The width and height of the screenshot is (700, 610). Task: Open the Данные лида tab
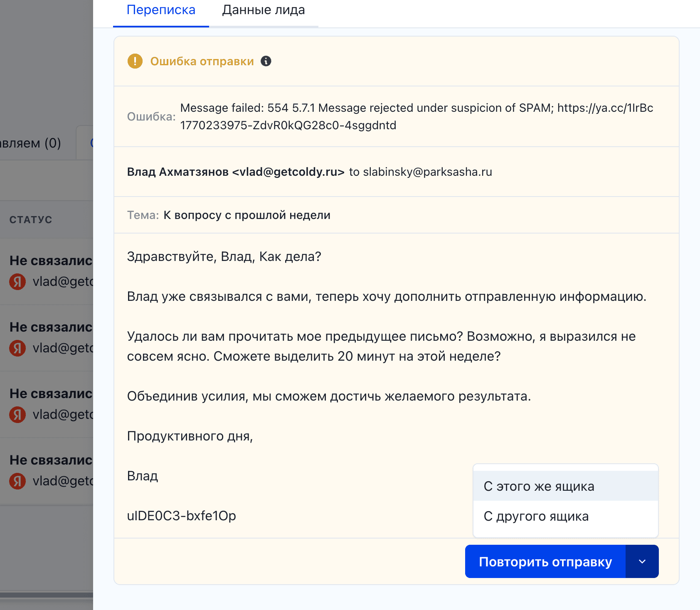(263, 10)
